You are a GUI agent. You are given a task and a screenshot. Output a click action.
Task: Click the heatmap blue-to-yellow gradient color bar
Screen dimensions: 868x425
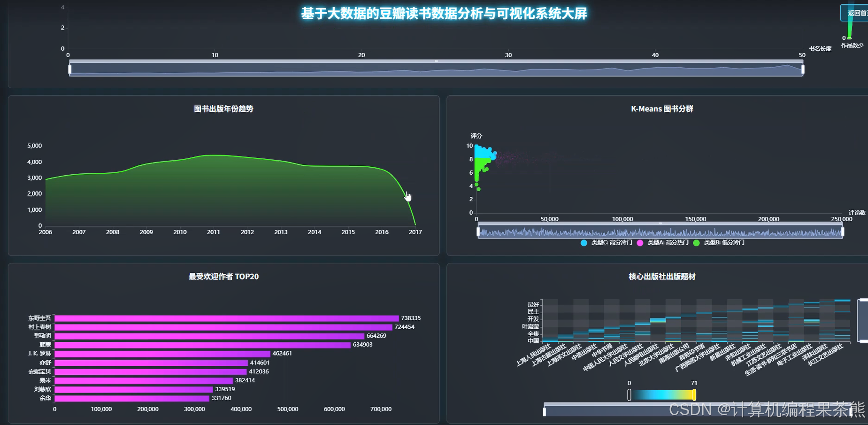coord(662,395)
